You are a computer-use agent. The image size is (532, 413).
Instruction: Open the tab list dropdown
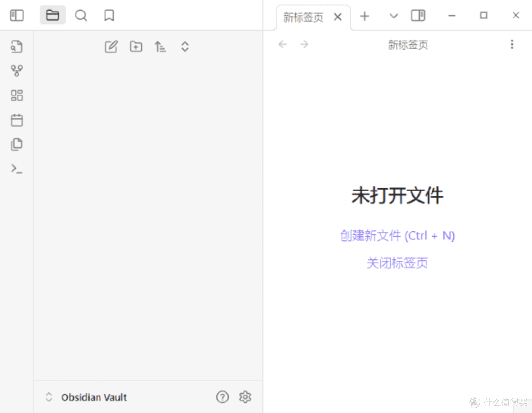[393, 15]
